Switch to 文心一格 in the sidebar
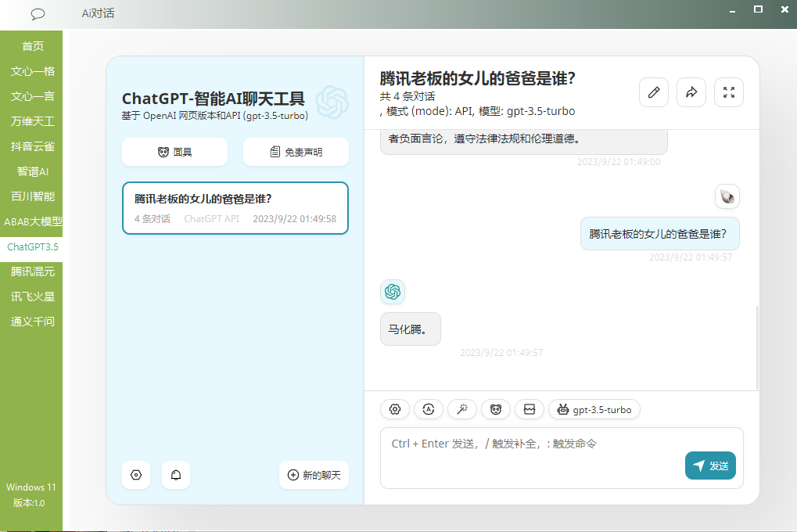797x532 pixels. tap(31, 71)
